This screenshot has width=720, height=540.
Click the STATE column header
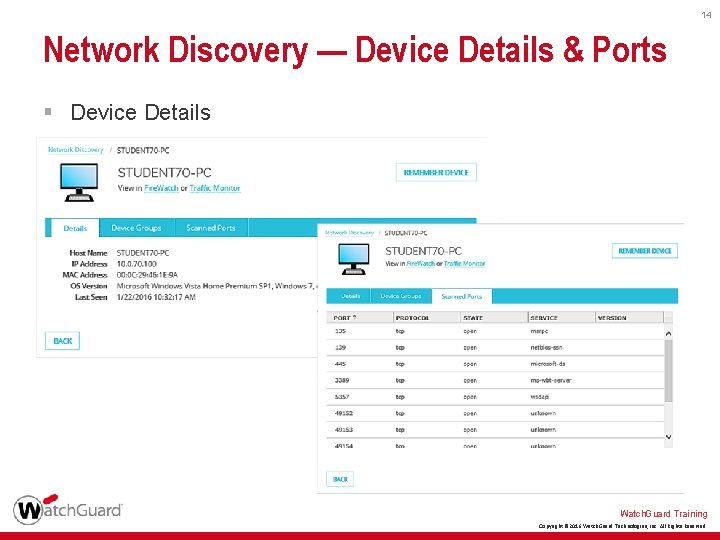494,317
